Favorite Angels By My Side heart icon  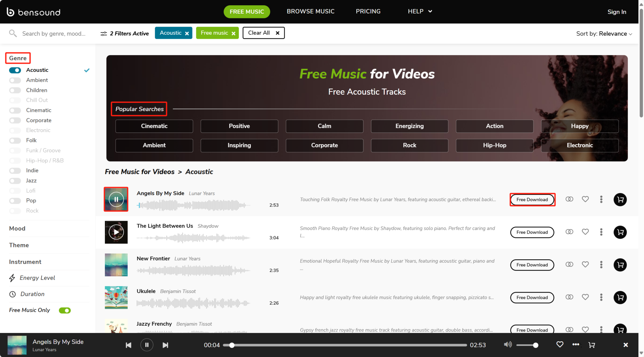click(585, 199)
